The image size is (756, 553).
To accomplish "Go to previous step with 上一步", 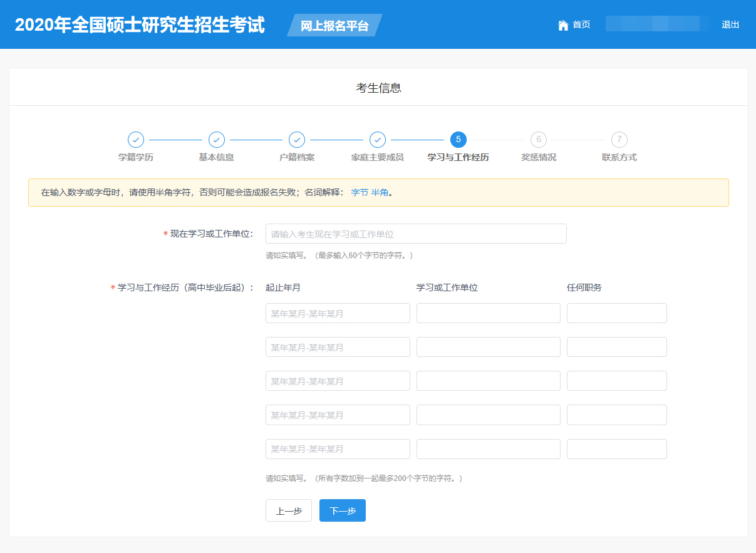I will [x=289, y=510].
